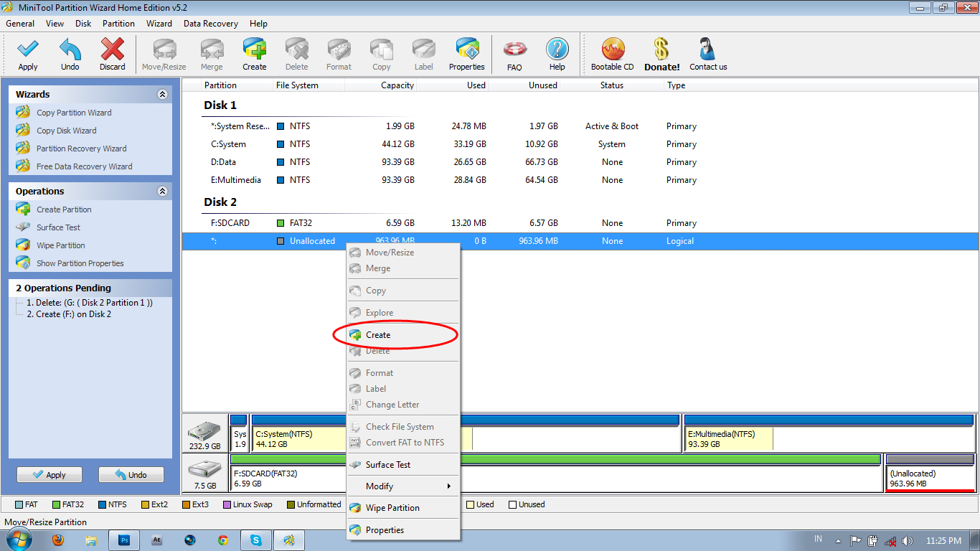Choose Surface Test in context menu
The height and width of the screenshot is (551, 980).
point(403,465)
